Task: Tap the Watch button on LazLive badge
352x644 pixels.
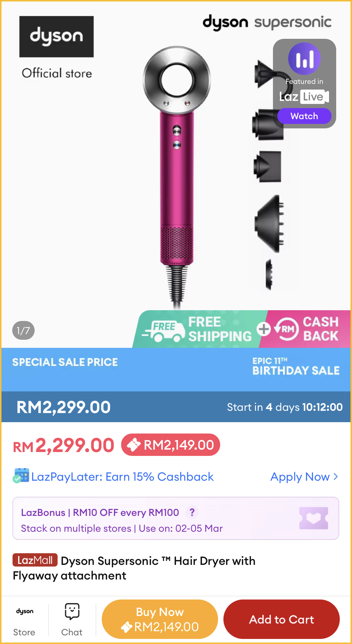Action: [x=304, y=116]
